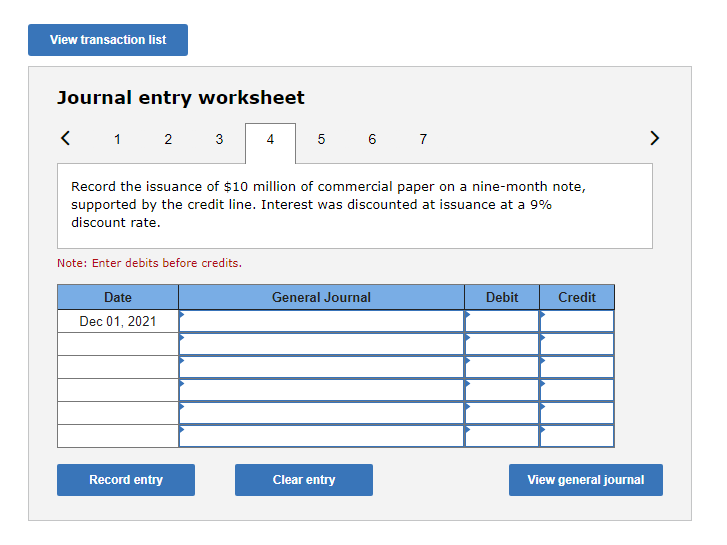Click the Clear entry button
Screen dimensions: 727x545
[304, 480]
